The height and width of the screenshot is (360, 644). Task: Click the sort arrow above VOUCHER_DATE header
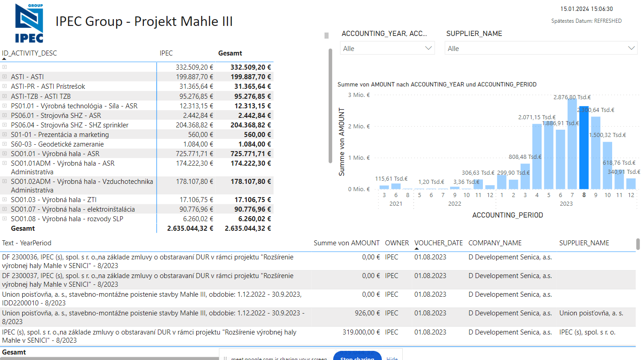417,248
